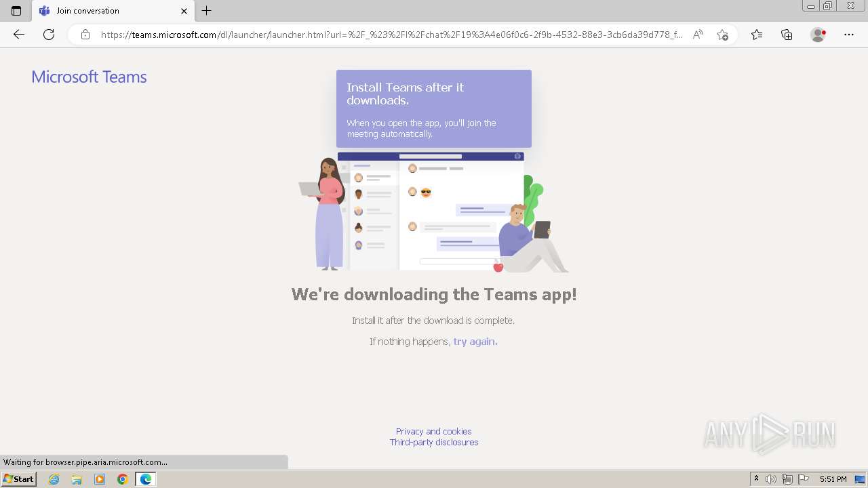This screenshot has height=488, width=868.
Task: Click the browser back arrow
Action: coord(19,35)
